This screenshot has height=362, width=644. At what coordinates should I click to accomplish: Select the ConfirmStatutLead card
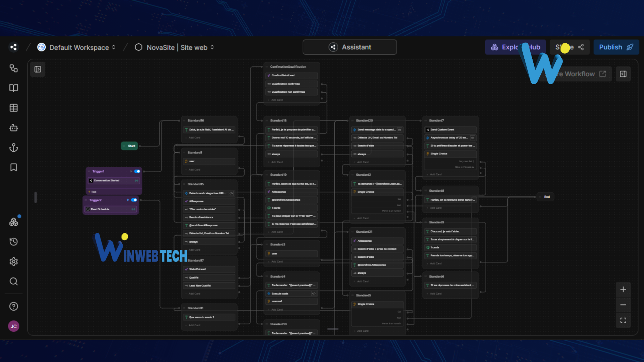pos(292,75)
